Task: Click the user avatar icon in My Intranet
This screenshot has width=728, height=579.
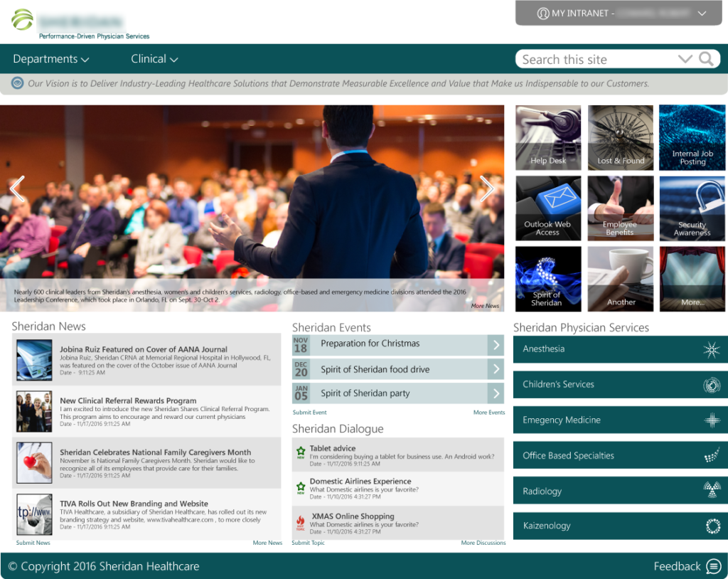Action: coord(542,14)
